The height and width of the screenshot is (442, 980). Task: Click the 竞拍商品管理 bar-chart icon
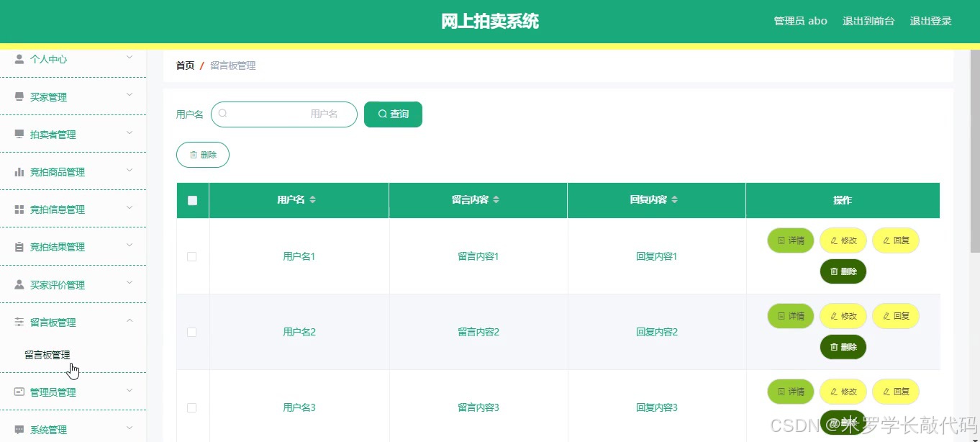19,171
